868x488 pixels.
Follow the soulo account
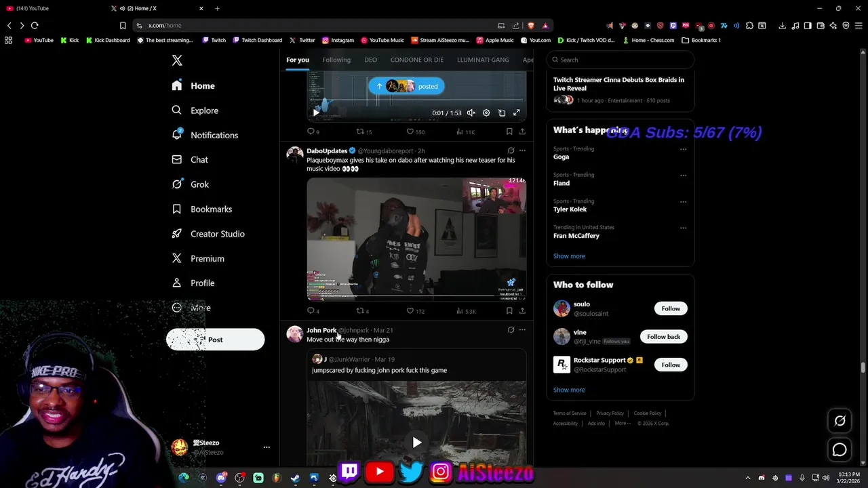(x=671, y=308)
